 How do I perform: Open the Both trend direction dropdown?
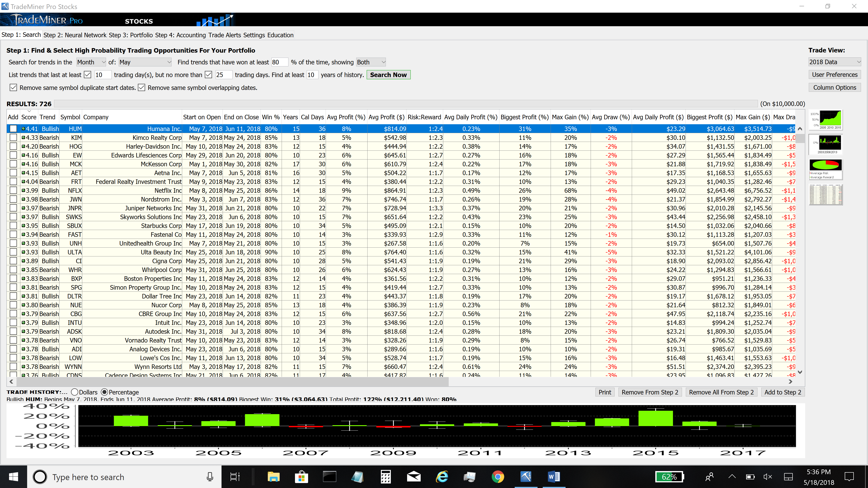[371, 62]
